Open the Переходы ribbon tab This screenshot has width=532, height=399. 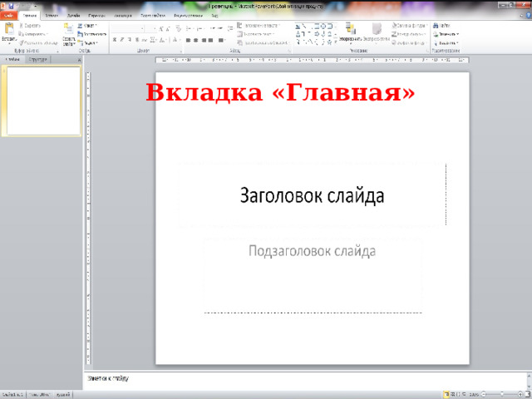pyautogui.click(x=96, y=16)
